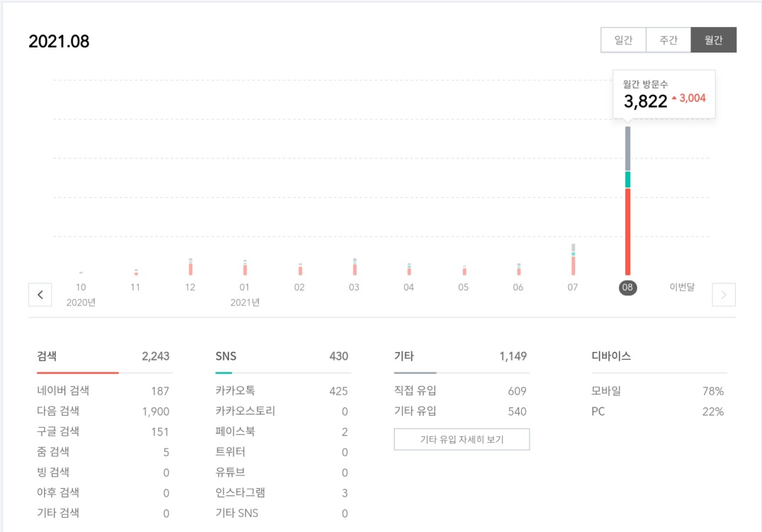
Task: Select month 04 on the chart axis
Action: 409,287
